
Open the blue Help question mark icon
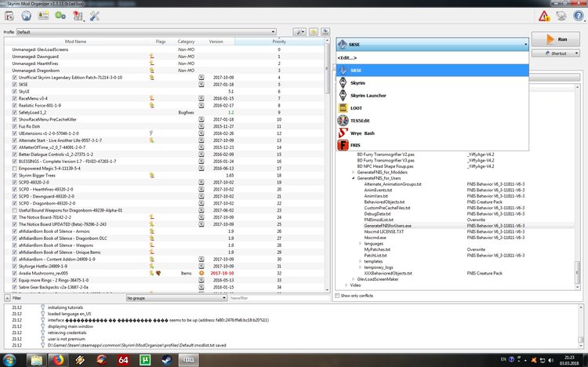tap(579, 16)
